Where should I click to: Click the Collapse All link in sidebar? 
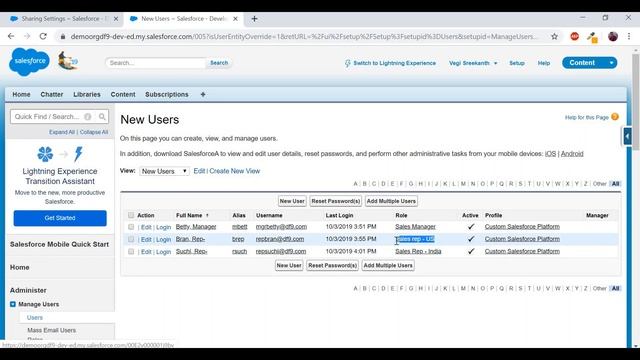[x=94, y=132]
